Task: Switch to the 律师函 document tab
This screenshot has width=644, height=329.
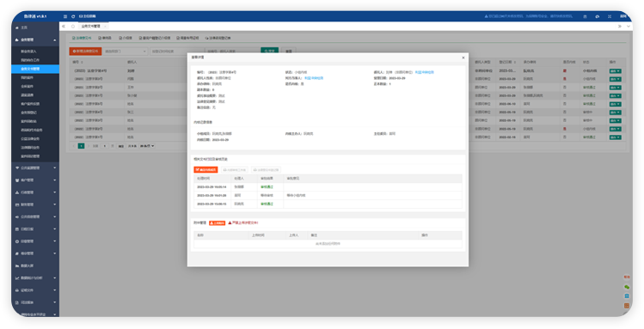Action: pos(105,38)
